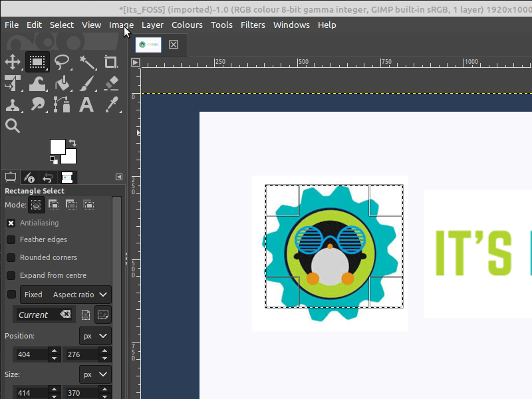Enable Expand from centre option

tap(11, 275)
